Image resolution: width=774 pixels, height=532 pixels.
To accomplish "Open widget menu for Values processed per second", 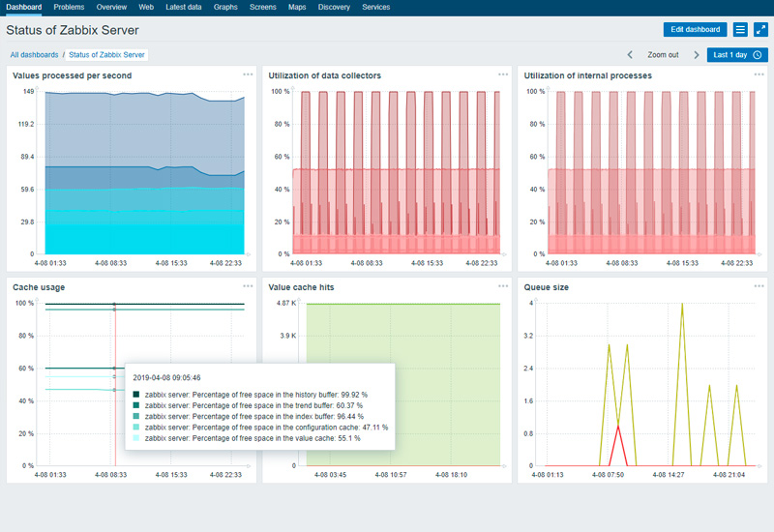I will coord(248,74).
